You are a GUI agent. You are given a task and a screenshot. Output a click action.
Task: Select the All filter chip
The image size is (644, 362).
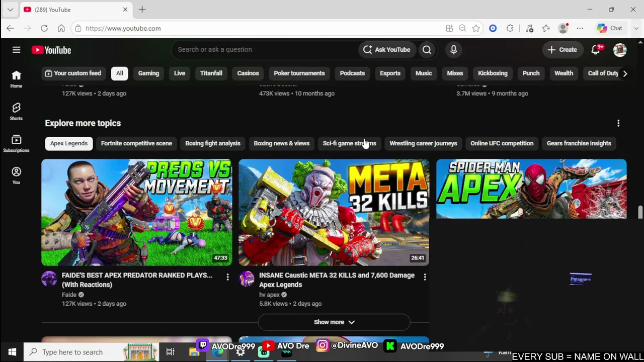(119, 73)
